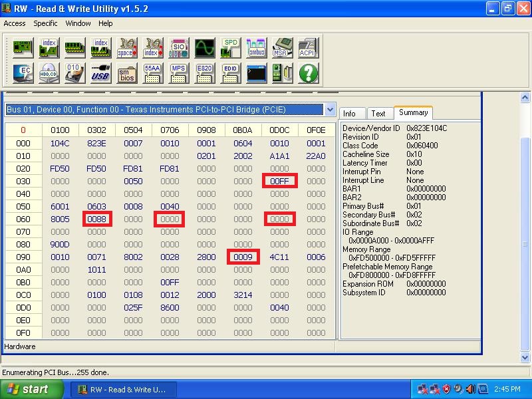
Task: Select cell A1A1 in row 010
Action: pyautogui.click(x=279, y=156)
